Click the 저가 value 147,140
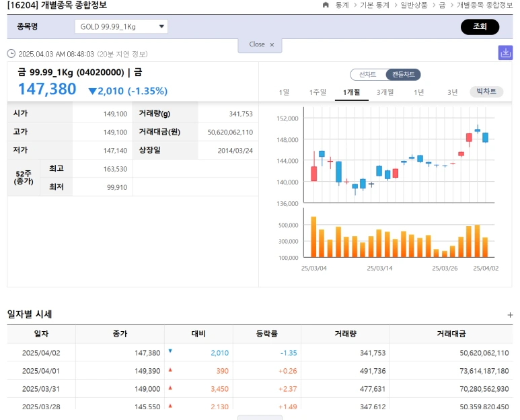Viewport: 520px width, 420px height. click(115, 151)
